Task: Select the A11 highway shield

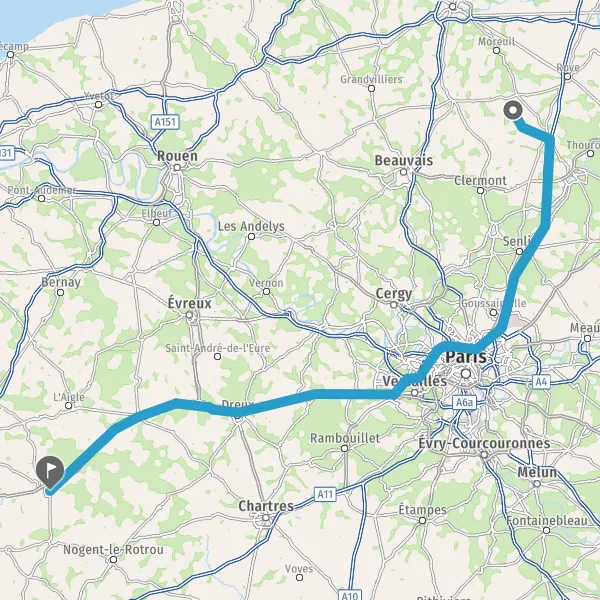Action: pyautogui.click(x=325, y=494)
